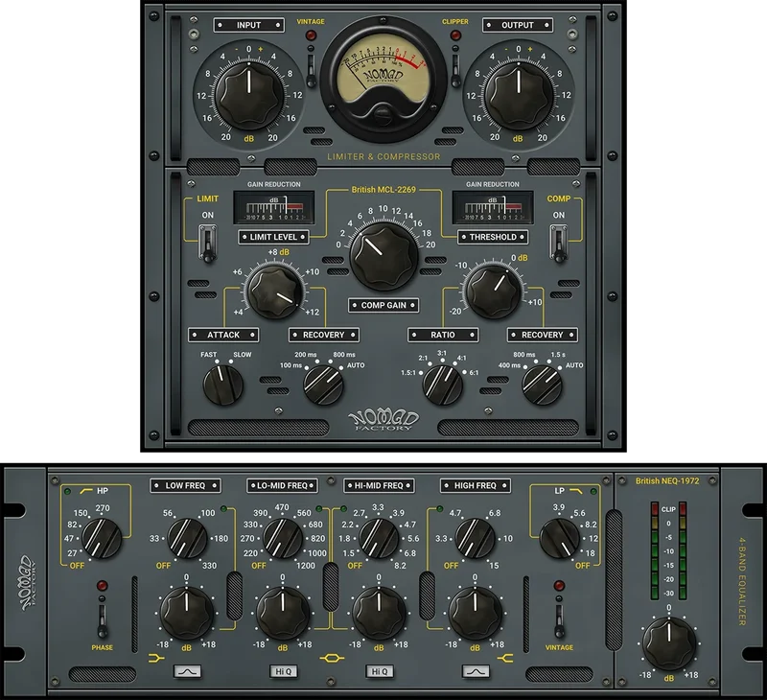Click the limiter Recovery selector knob

(x=323, y=385)
